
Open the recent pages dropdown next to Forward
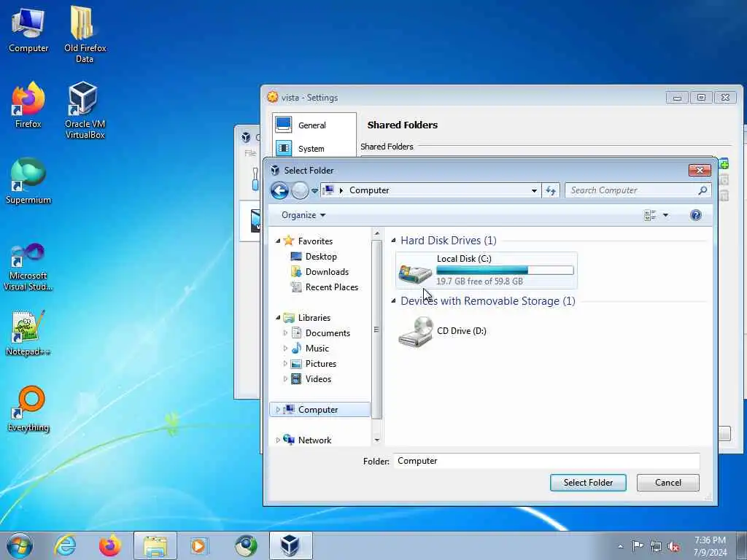[x=314, y=191]
